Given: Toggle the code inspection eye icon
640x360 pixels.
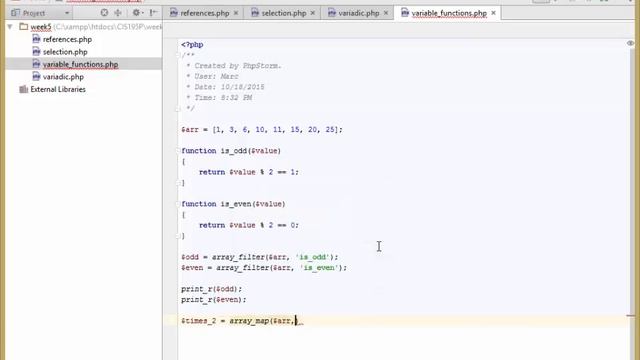Looking at the screenshot, I should click(x=630, y=43).
